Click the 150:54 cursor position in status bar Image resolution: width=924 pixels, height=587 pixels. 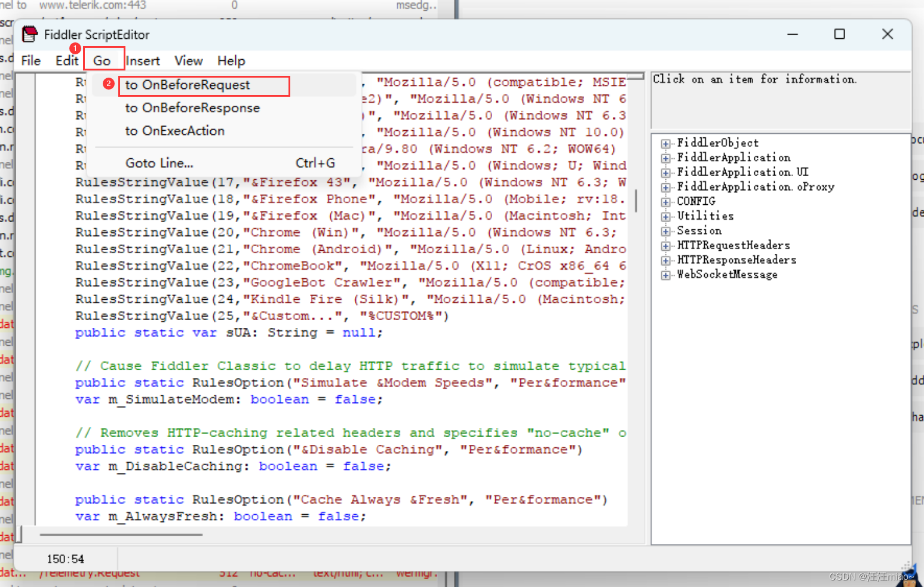pyautogui.click(x=66, y=559)
